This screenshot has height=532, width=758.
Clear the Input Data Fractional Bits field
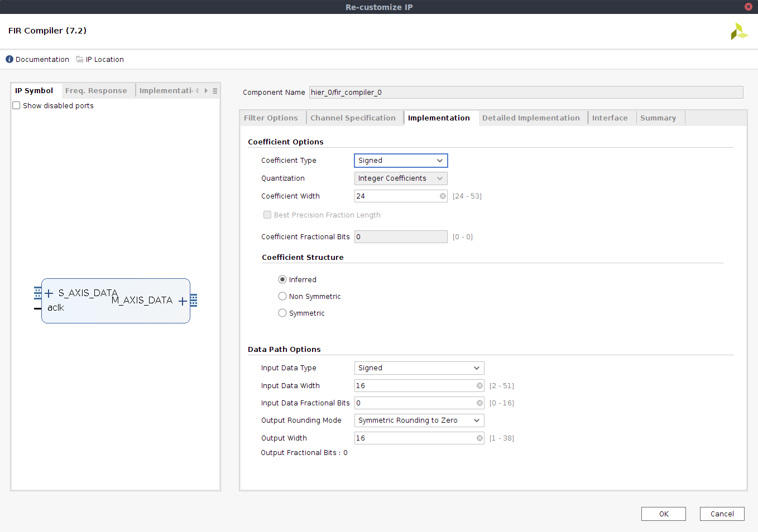[x=479, y=403]
